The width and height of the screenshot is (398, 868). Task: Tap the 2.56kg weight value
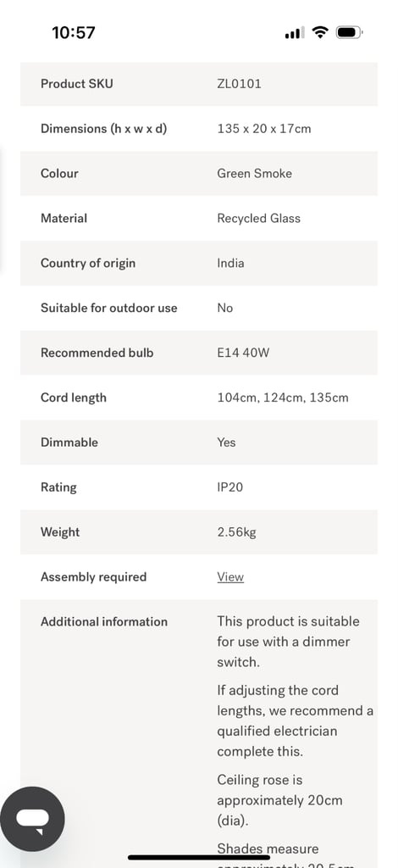click(236, 532)
